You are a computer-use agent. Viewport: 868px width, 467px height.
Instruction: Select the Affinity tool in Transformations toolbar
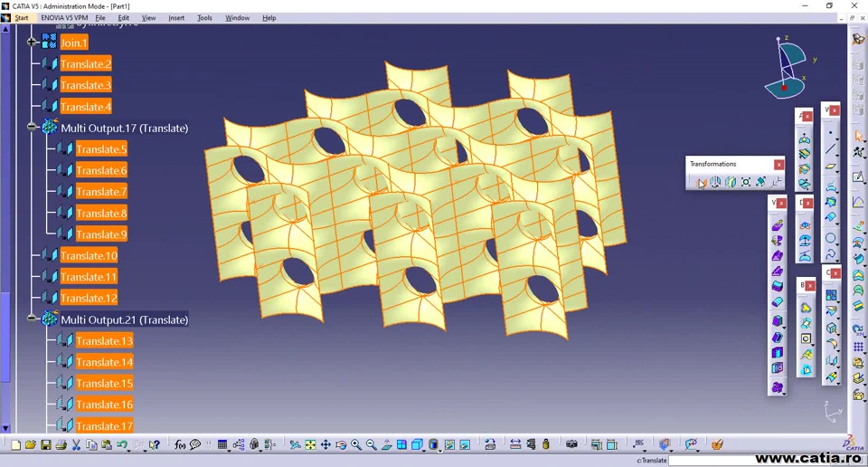point(761,182)
